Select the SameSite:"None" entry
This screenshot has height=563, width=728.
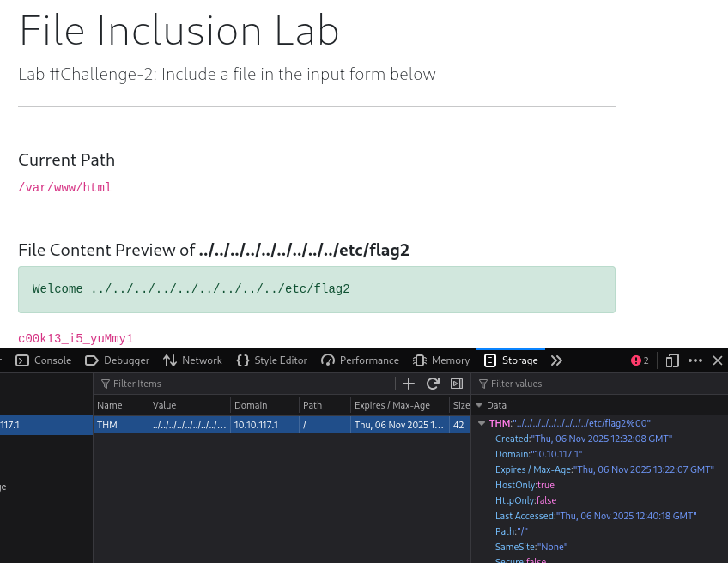tap(531, 547)
